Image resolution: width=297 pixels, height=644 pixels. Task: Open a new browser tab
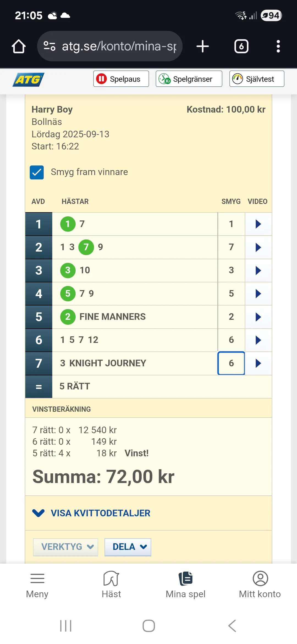(203, 46)
